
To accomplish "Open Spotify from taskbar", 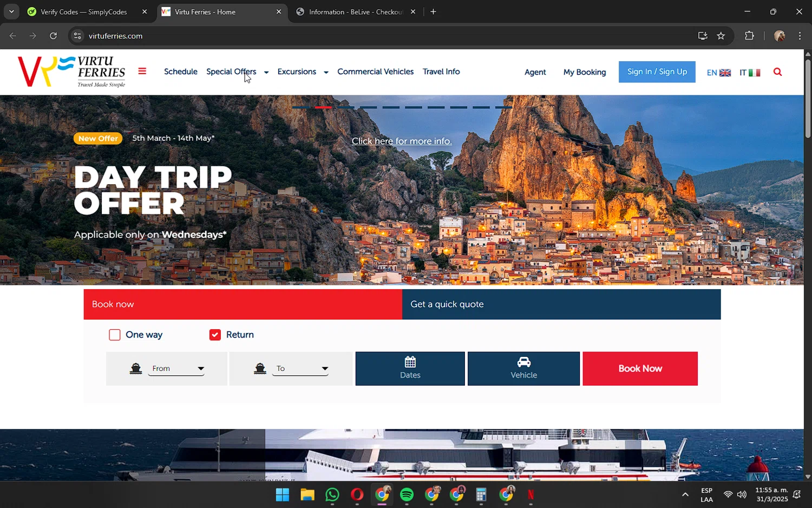I will tap(407, 495).
